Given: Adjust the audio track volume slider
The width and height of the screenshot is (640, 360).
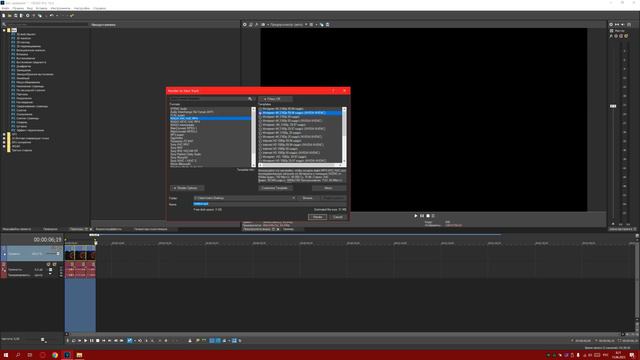Looking at the screenshot, I should (x=50, y=269).
